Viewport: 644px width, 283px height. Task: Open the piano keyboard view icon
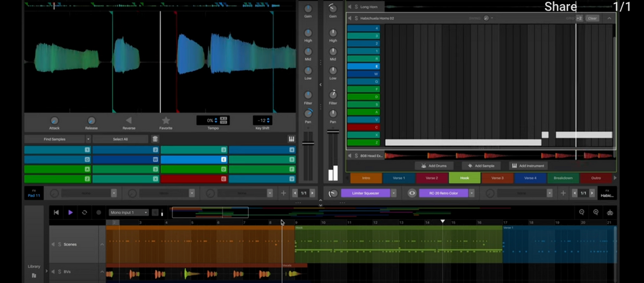coord(291,139)
